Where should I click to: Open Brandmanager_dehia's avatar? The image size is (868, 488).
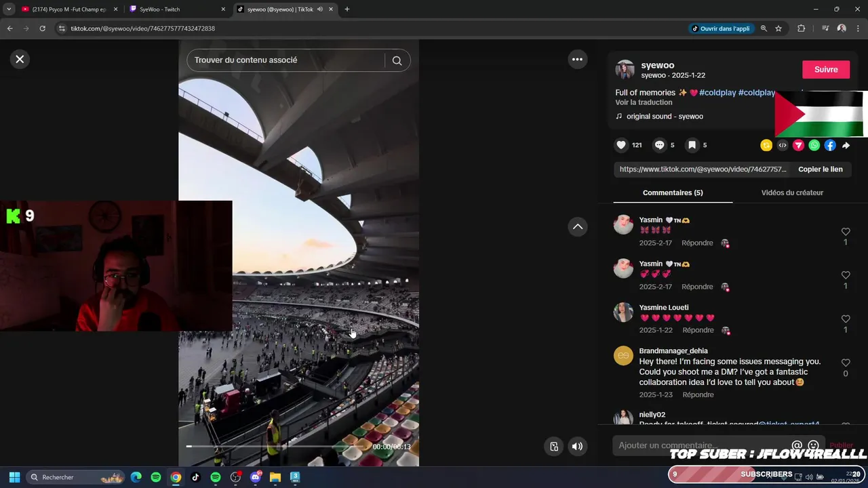pyautogui.click(x=623, y=356)
